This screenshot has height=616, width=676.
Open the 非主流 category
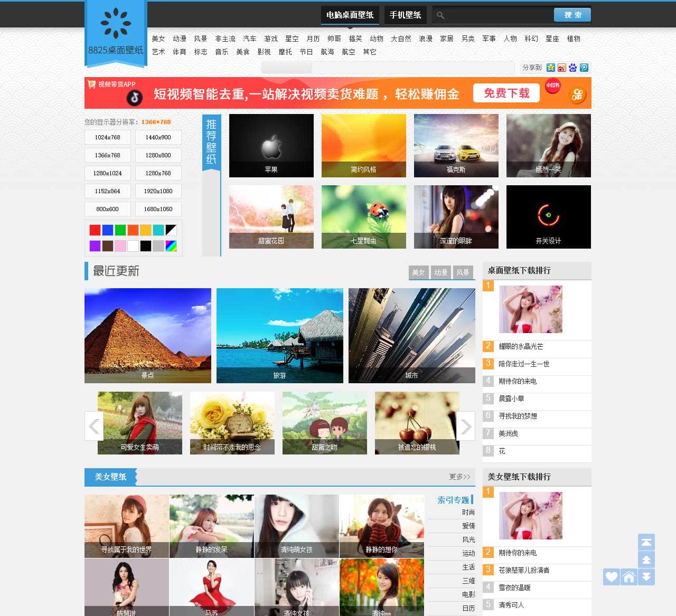pyautogui.click(x=226, y=39)
